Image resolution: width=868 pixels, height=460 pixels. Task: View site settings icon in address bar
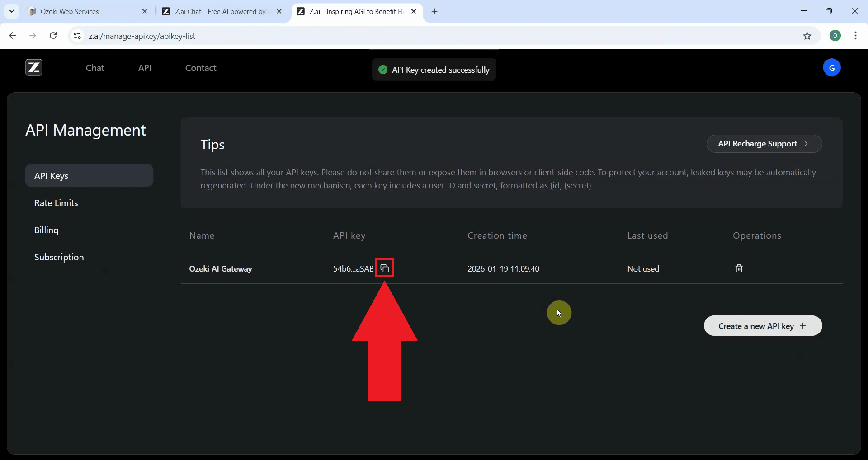pos(77,36)
